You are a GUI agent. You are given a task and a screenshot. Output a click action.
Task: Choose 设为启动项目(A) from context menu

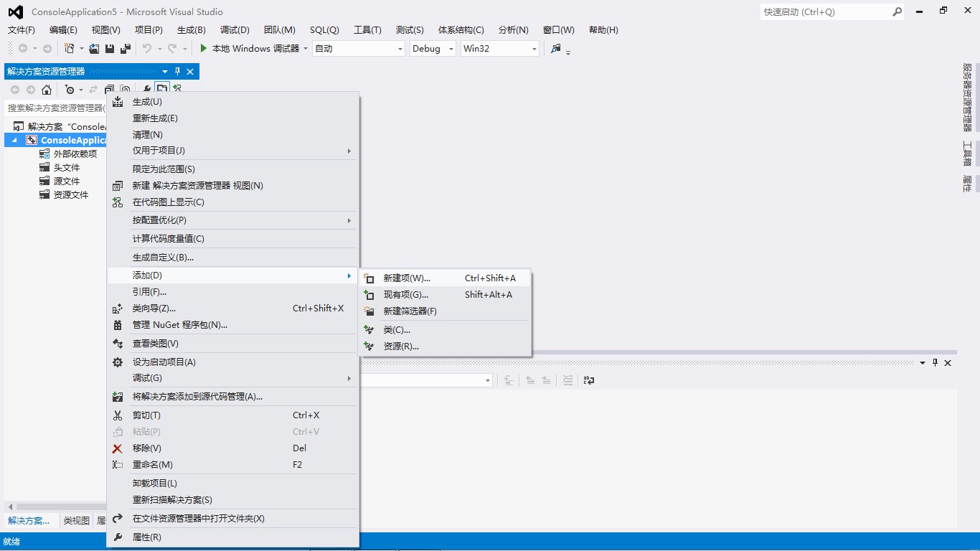232,362
